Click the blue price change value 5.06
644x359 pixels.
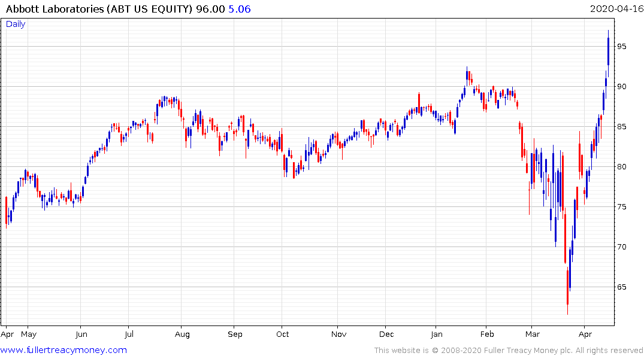point(240,9)
